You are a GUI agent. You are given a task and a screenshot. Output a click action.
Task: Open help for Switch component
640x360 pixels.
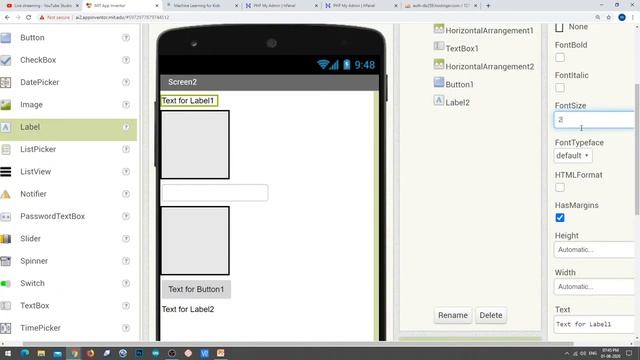[x=126, y=283]
